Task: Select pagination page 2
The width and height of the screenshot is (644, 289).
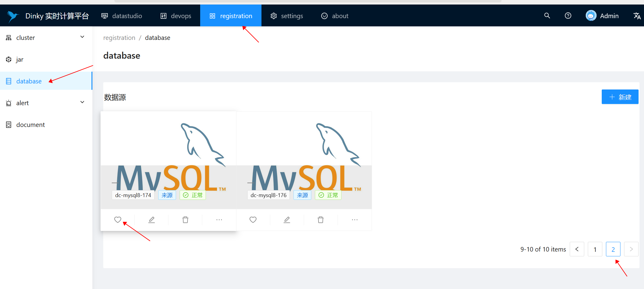Action: (x=613, y=249)
